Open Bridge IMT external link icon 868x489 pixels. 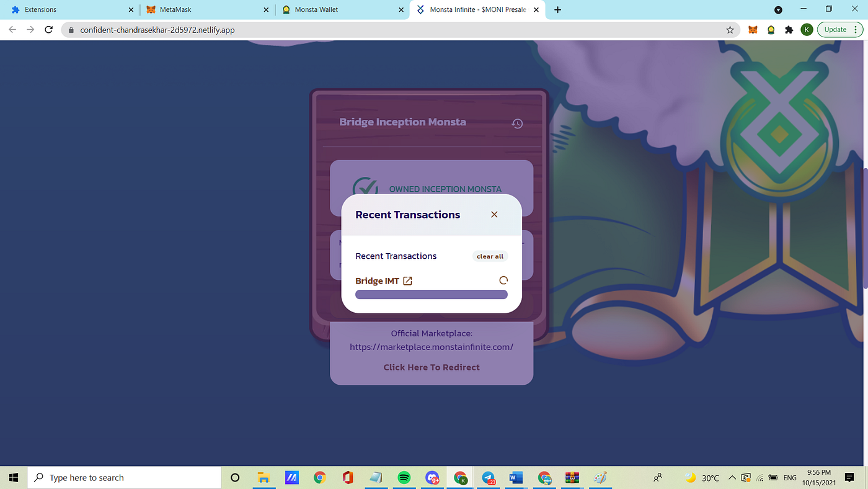[407, 281]
